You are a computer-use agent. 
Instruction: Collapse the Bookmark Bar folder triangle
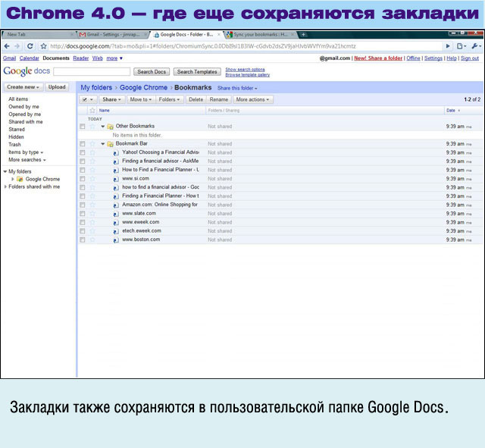coord(103,144)
